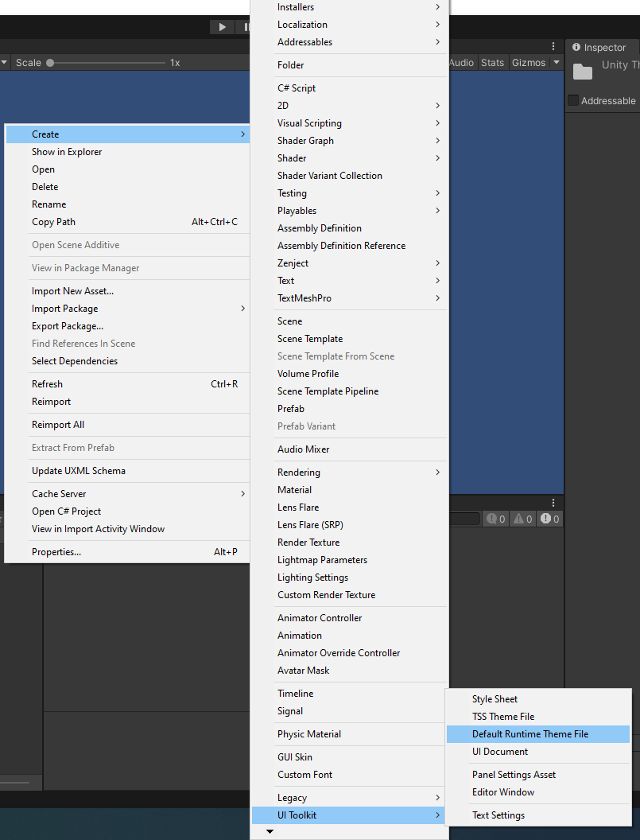Open the Game view kebab menu
Screen dimensions: 640x840
[x=553, y=46]
